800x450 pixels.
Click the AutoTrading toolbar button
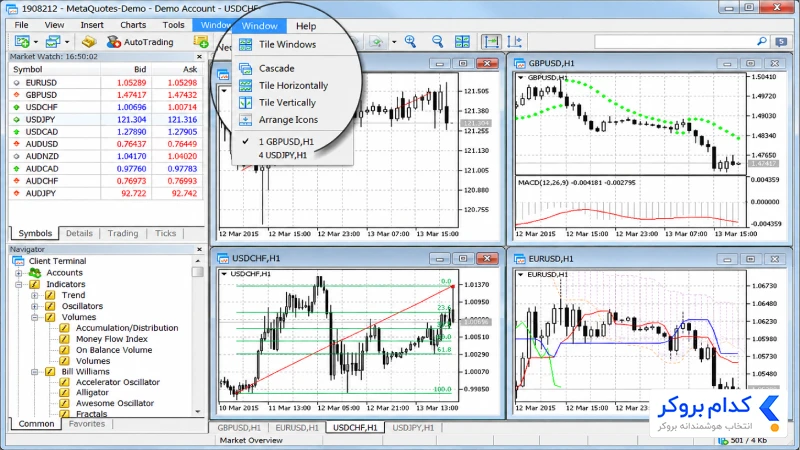pyautogui.click(x=140, y=42)
